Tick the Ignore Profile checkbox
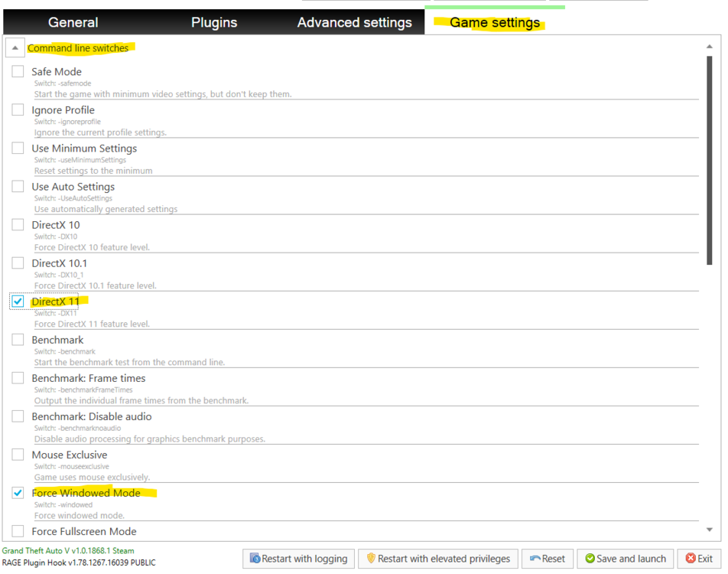Viewport: 728px width, 574px height. click(x=18, y=109)
